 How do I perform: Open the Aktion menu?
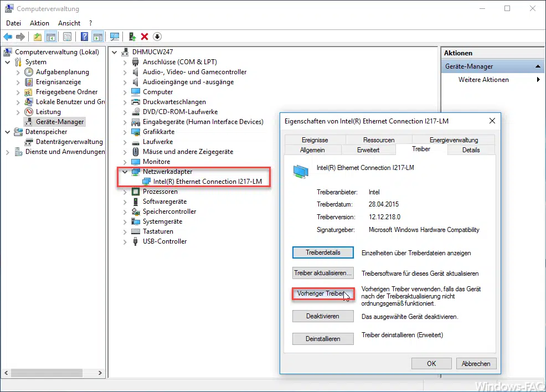tap(39, 23)
